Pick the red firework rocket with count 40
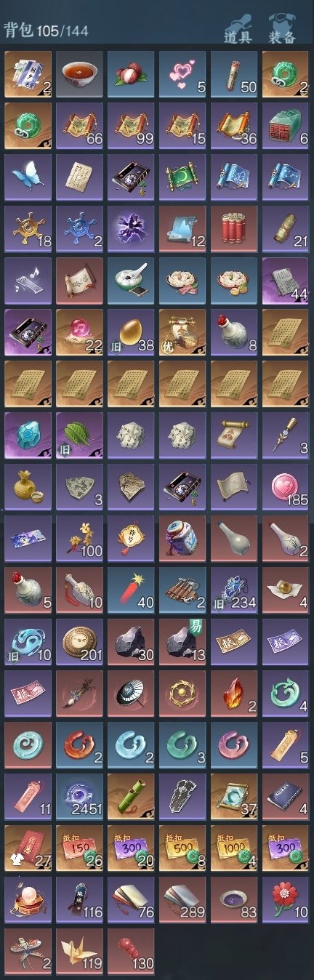 tap(131, 590)
